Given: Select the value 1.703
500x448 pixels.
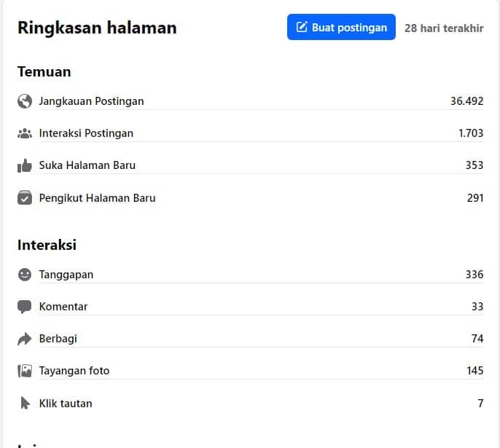Looking at the screenshot, I should [x=471, y=133].
